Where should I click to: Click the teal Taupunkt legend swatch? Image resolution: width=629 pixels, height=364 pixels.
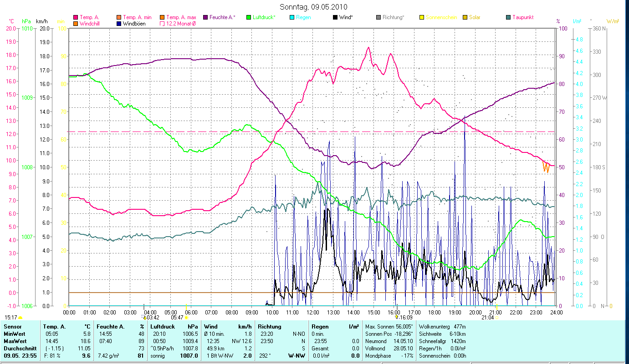[508, 17]
